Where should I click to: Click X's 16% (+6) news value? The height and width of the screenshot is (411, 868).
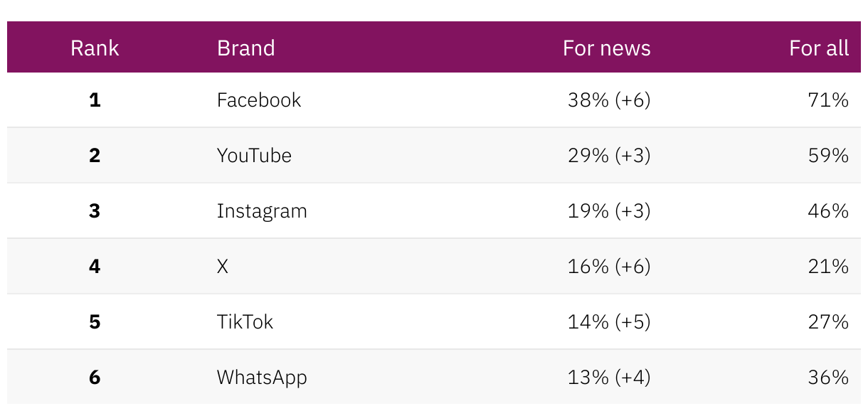click(x=609, y=267)
